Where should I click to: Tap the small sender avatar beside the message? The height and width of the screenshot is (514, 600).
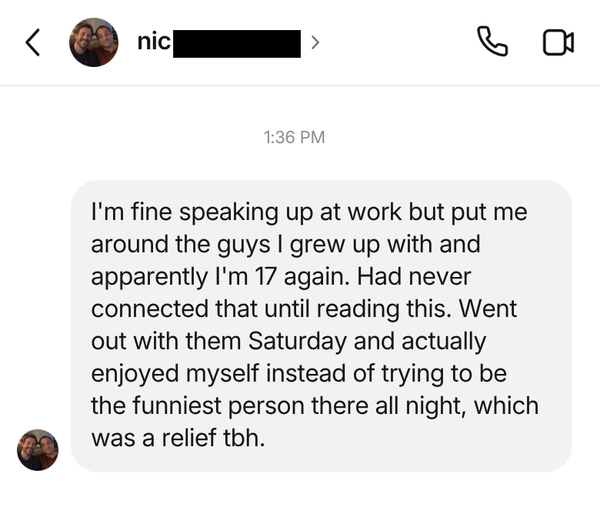tap(38, 450)
